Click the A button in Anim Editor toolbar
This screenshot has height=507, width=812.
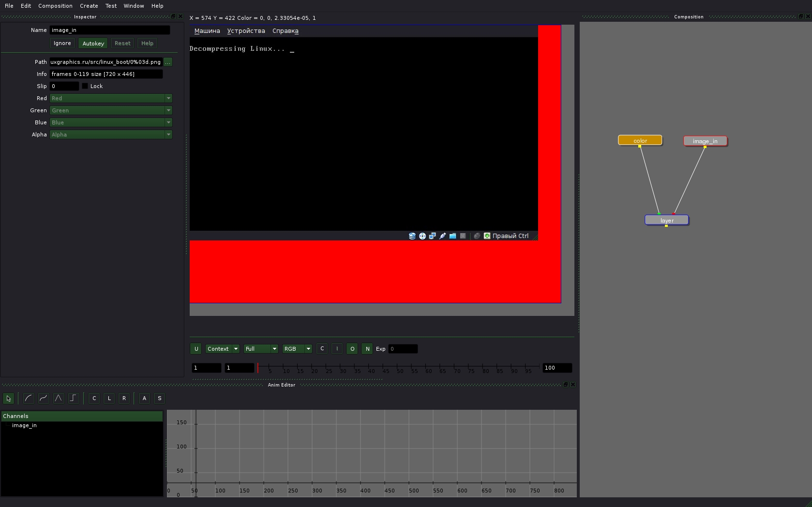pyautogui.click(x=145, y=398)
